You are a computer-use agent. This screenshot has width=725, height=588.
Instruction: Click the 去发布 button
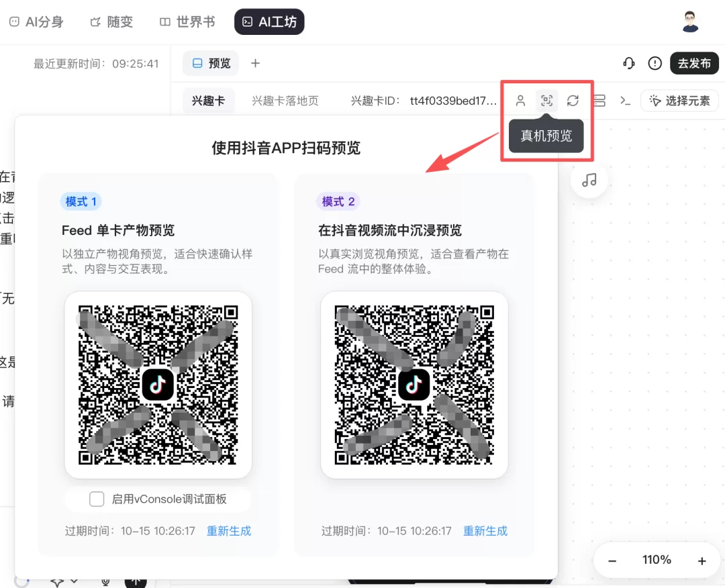point(694,63)
